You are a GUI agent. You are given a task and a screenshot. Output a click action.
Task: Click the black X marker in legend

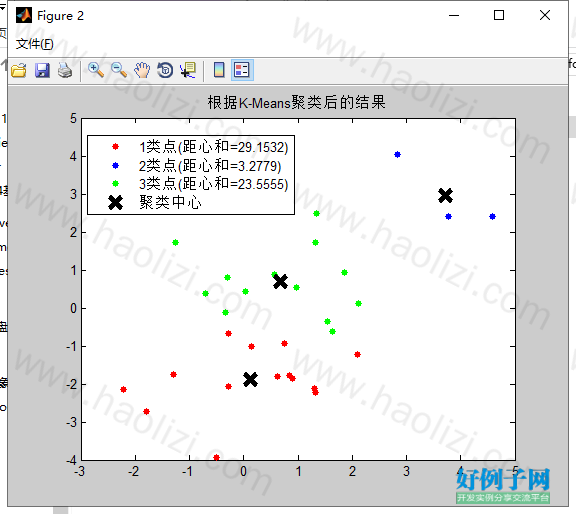point(115,202)
